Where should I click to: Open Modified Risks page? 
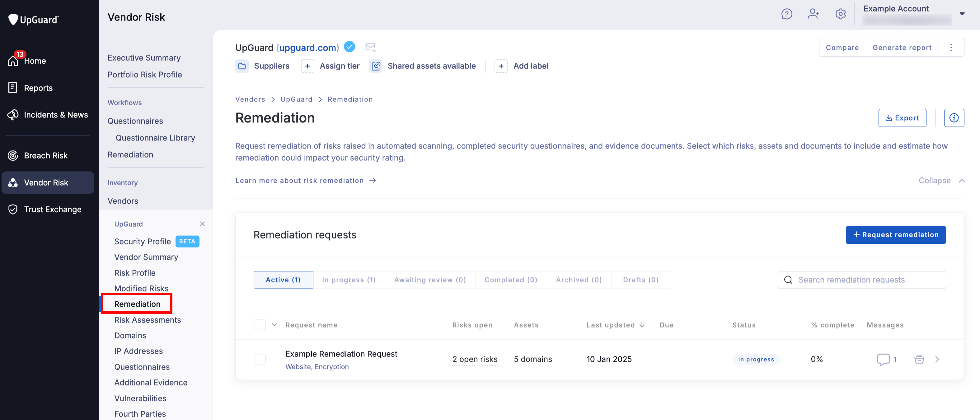[141, 288]
